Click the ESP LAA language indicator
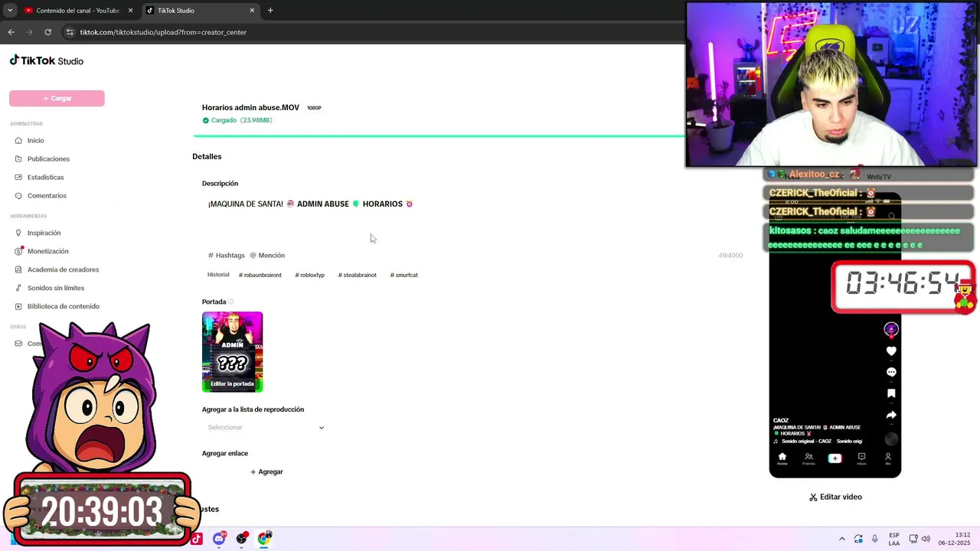The height and width of the screenshot is (551, 980). click(x=894, y=539)
